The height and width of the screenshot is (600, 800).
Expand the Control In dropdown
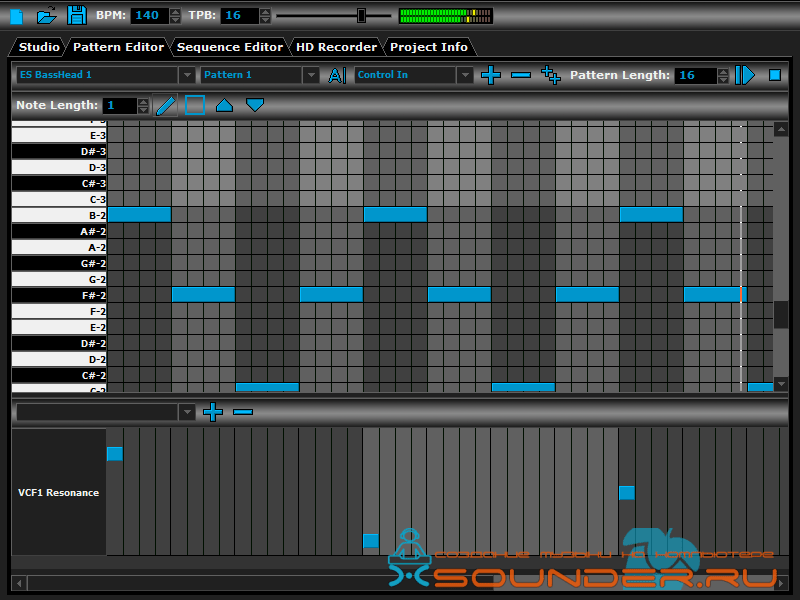465,75
